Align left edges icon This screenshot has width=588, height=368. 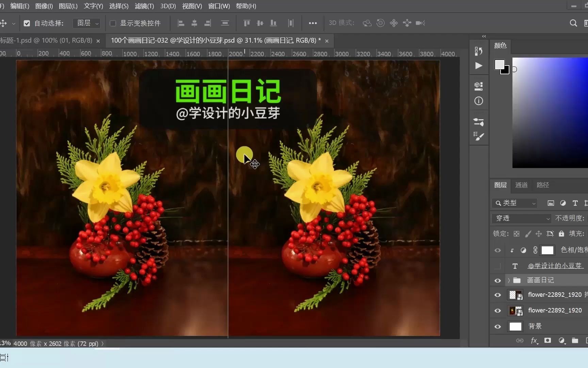[181, 23]
